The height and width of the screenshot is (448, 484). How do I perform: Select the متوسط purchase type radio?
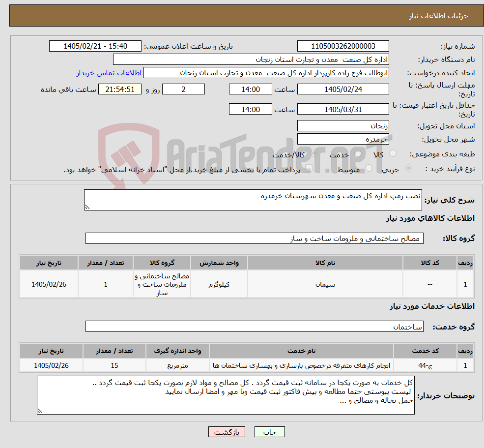(x=369, y=168)
